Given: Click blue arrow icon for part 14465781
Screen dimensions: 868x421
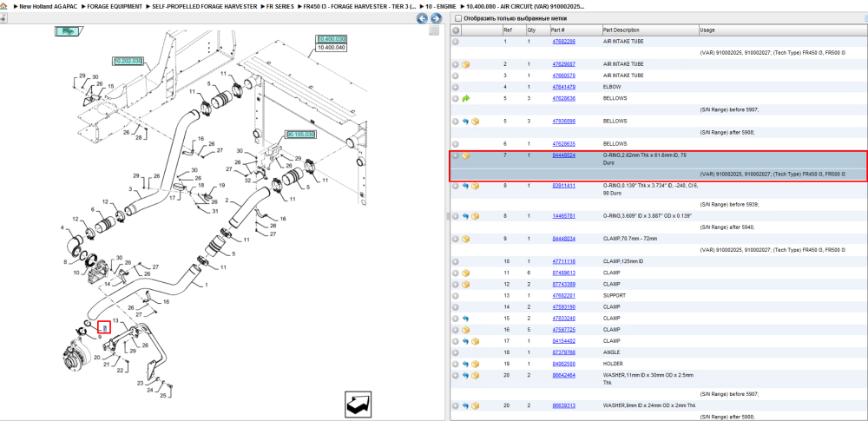Looking at the screenshot, I should click(465, 216).
